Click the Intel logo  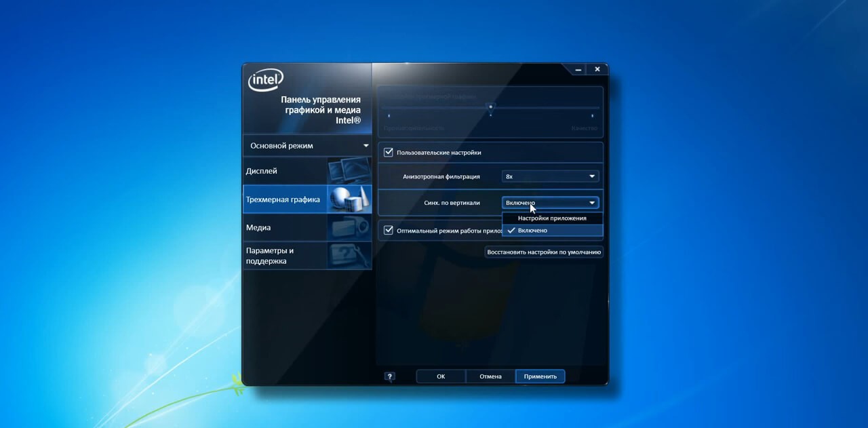266,81
